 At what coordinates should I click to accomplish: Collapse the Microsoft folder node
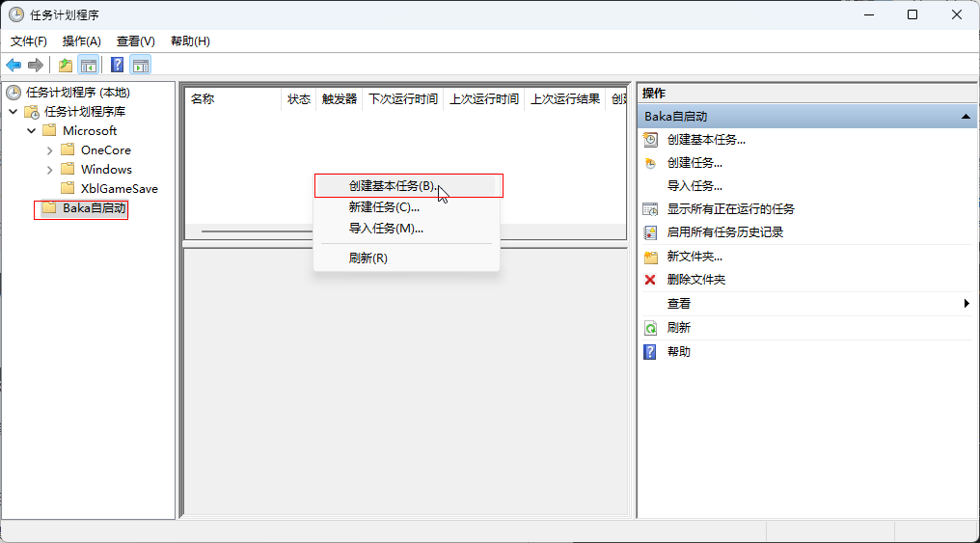coord(32,131)
